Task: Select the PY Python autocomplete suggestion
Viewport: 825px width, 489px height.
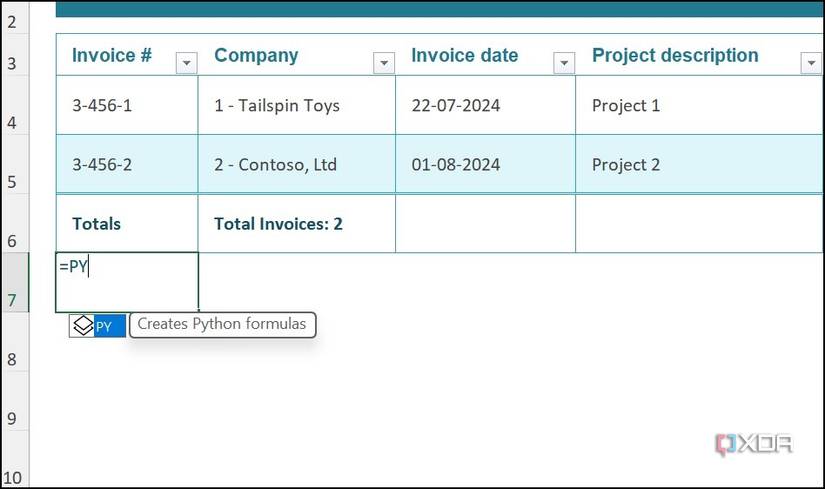Action: [x=98, y=325]
